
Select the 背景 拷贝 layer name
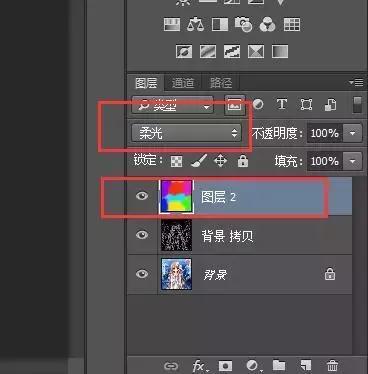(227, 236)
